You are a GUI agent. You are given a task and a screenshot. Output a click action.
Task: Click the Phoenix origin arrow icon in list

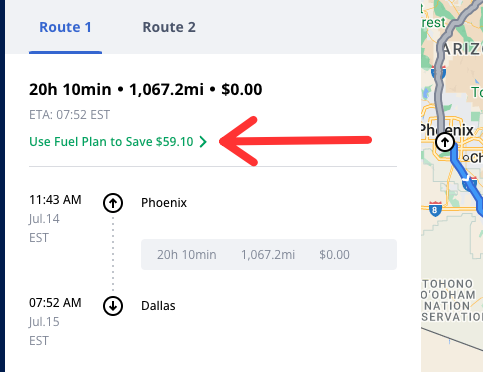113,203
